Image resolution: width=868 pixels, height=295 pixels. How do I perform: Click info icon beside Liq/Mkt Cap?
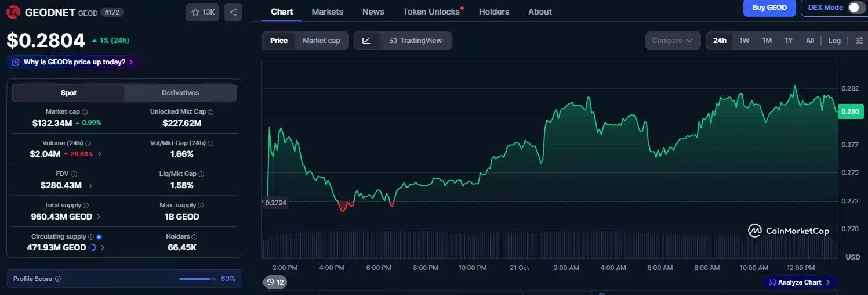[201, 174]
